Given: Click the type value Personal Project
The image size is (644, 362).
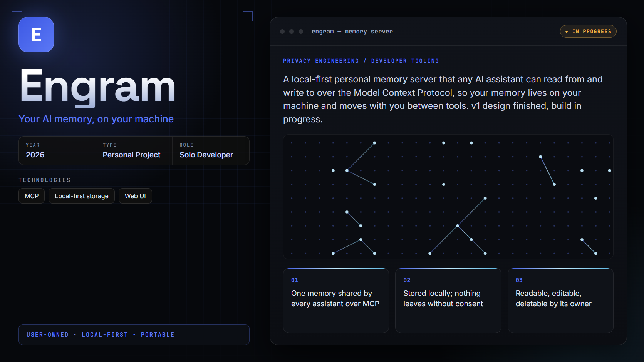Looking at the screenshot, I should [131, 155].
